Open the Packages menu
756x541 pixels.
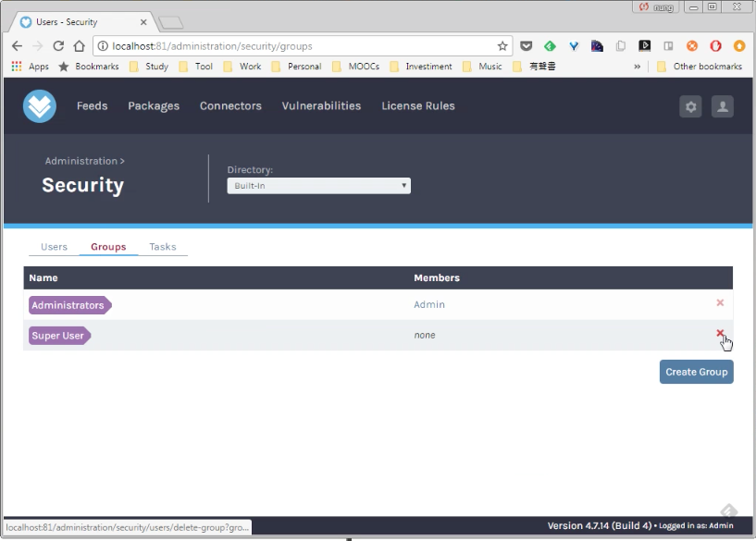click(x=154, y=106)
